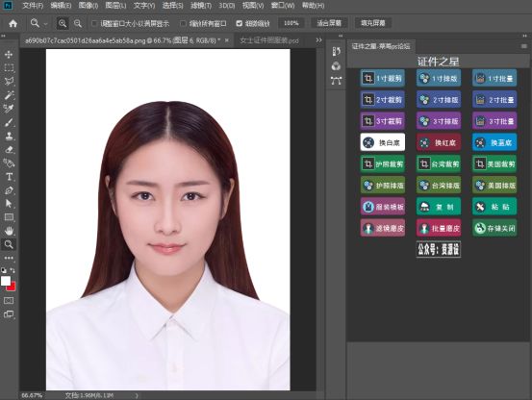Viewport: 532px width, 400px height.
Task: Expand the document tabs overflow arrows
Action: pyautogui.click(x=318, y=40)
